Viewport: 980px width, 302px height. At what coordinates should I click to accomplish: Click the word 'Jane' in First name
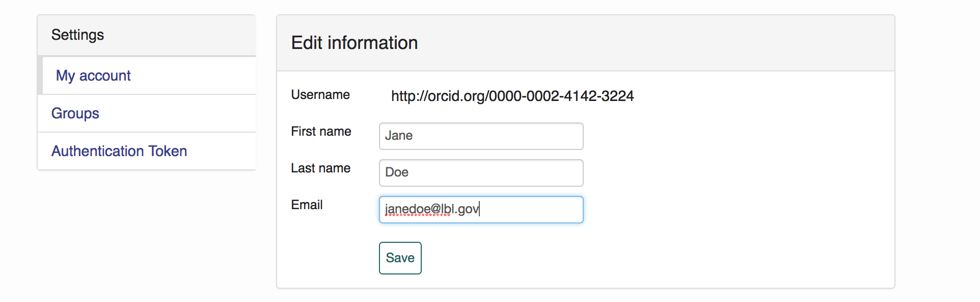pos(399,136)
